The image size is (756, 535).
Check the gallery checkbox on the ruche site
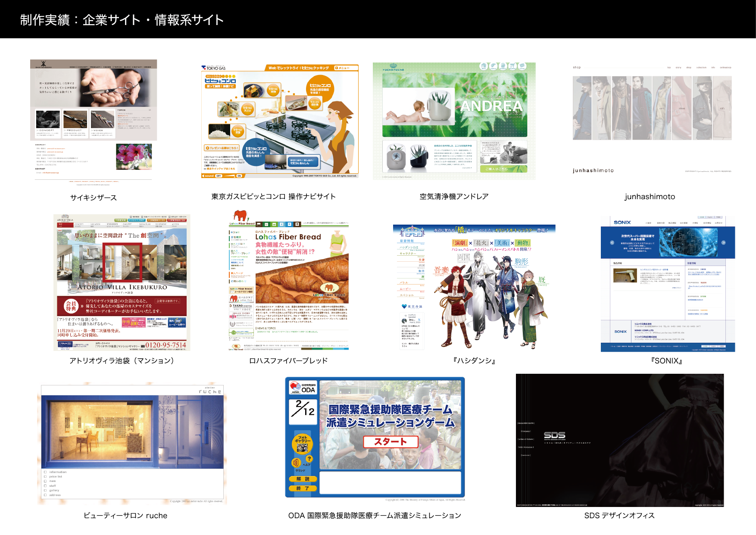click(x=45, y=490)
